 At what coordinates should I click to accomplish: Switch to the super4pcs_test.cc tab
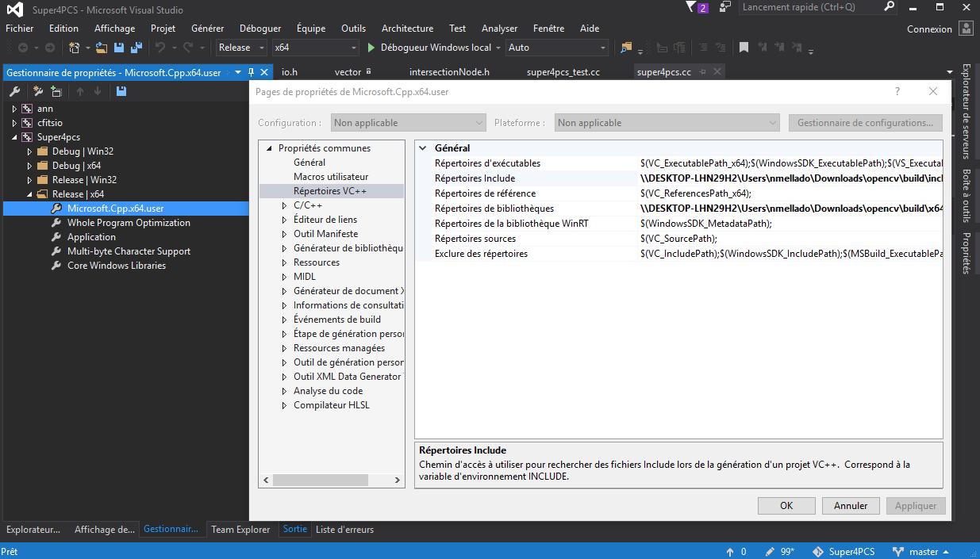563,72
